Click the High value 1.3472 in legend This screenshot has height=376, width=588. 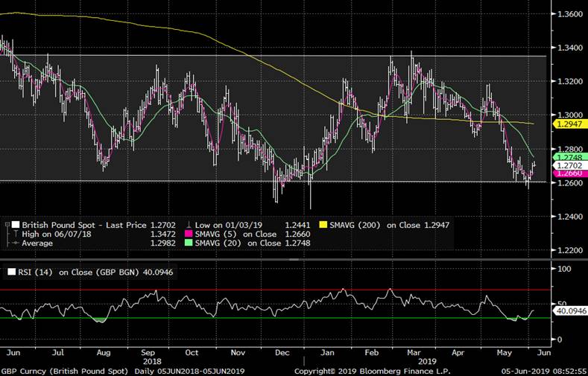[162, 234]
